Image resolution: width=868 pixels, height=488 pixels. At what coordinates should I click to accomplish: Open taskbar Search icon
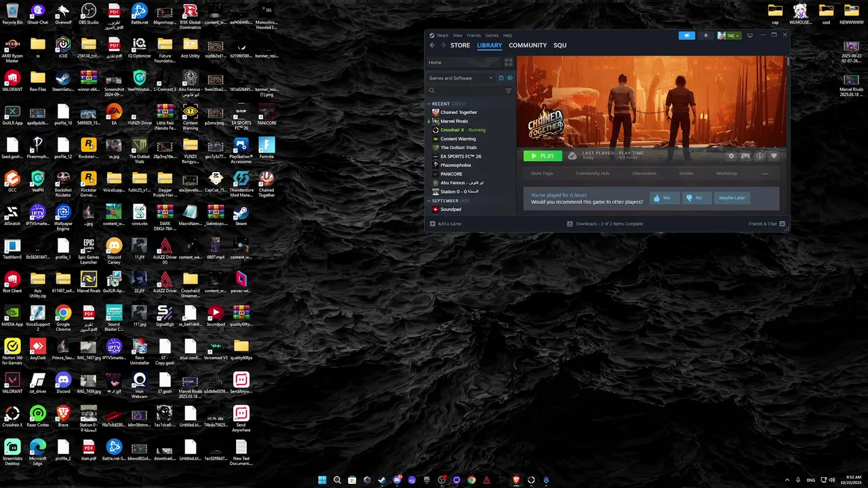(x=337, y=480)
